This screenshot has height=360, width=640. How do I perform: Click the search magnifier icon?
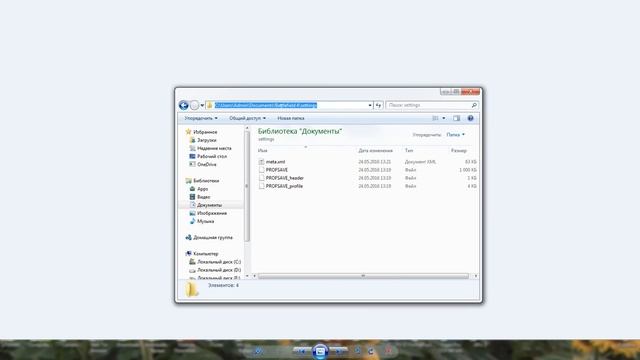pyautogui.click(x=474, y=105)
